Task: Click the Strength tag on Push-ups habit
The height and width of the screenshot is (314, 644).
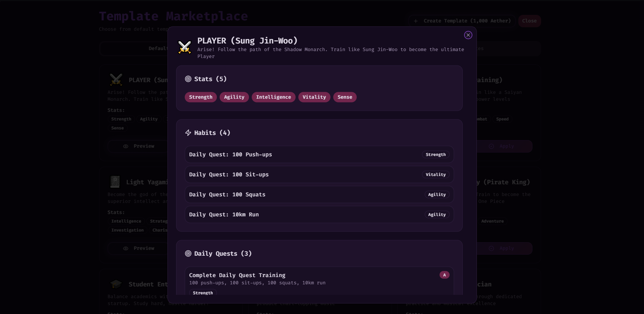Action: click(x=436, y=155)
